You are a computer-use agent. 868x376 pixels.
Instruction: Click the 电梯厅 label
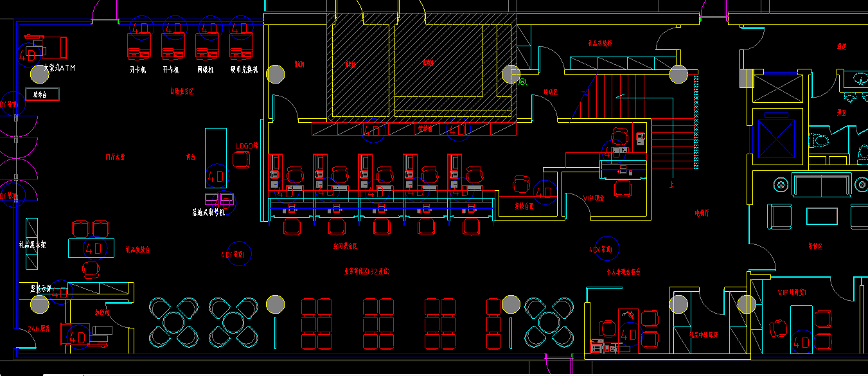pos(702,212)
